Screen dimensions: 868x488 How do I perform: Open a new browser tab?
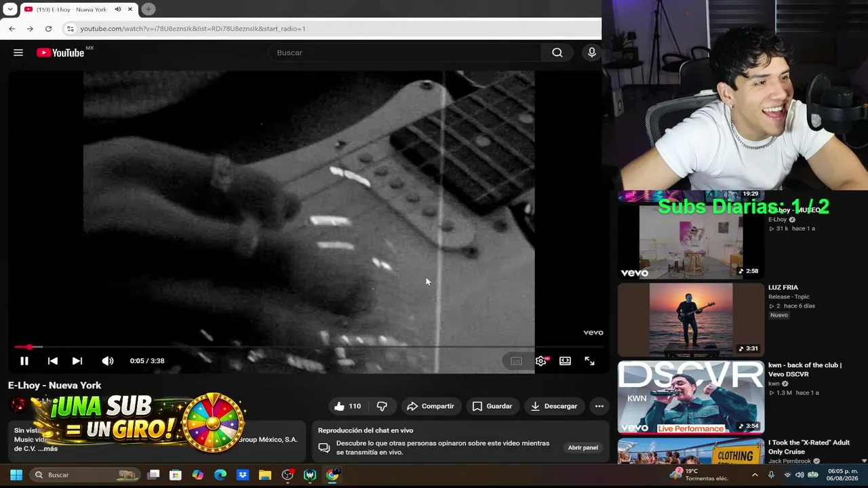coord(148,9)
